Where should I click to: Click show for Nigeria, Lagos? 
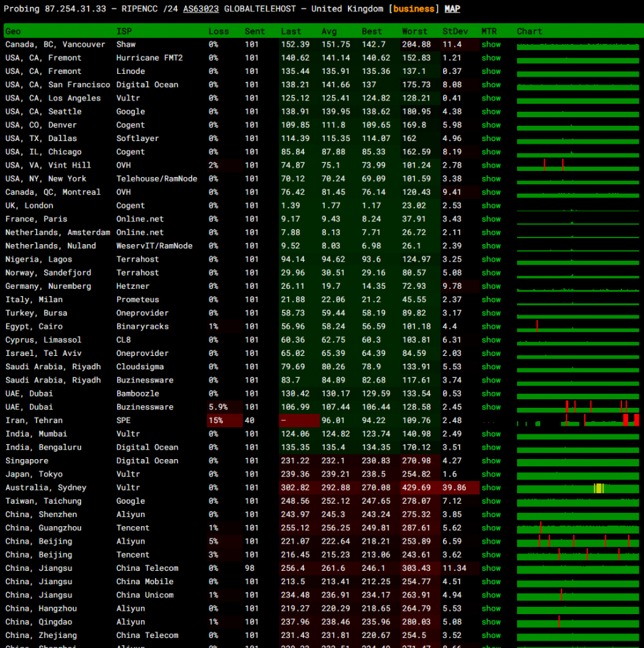coord(491,259)
